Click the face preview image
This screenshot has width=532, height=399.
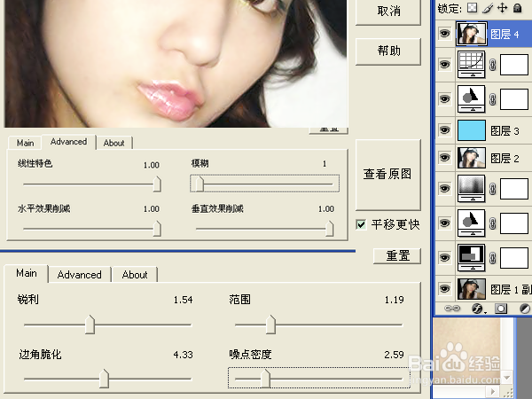pyautogui.click(x=176, y=64)
